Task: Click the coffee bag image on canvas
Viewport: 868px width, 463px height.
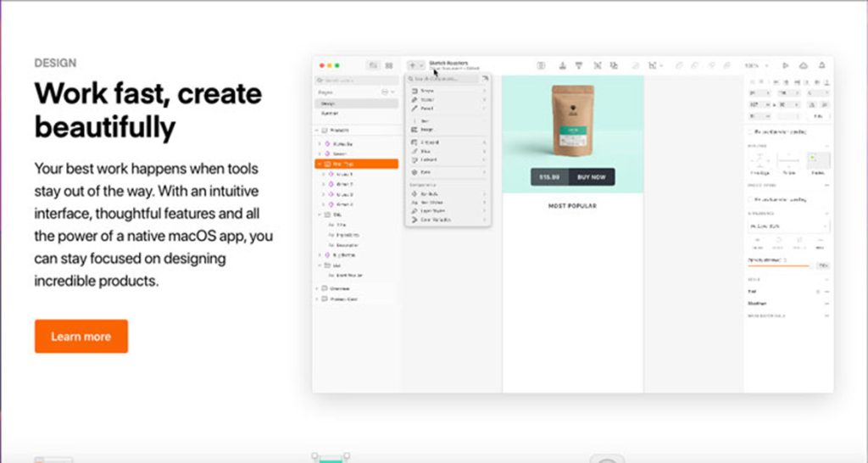Action: pos(573,120)
